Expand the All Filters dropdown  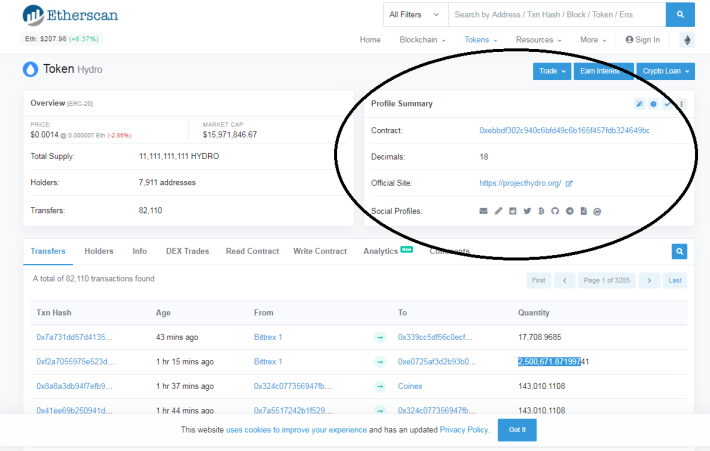click(x=413, y=15)
